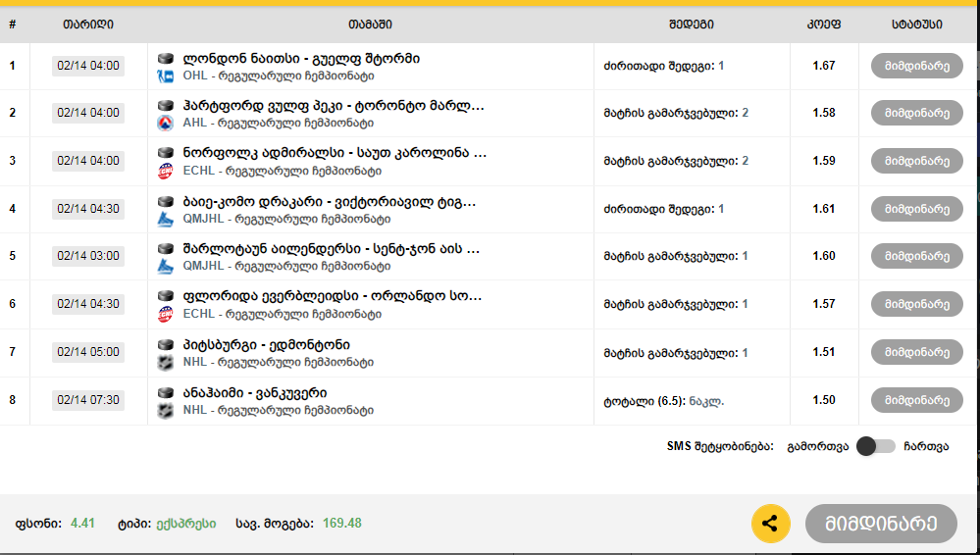This screenshot has height=555, width=980.
Task: Click გამორთვა label beside SMS switch
Action: (818, 446)
